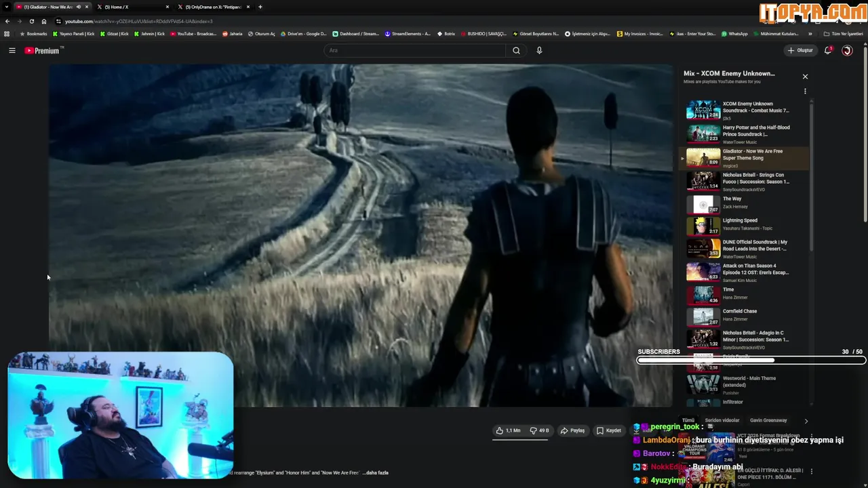Image resolution: width=868 pixels, height=488 pixels.
Task: Open the YouTube guide hamburger menu
Action: (12, 50)
